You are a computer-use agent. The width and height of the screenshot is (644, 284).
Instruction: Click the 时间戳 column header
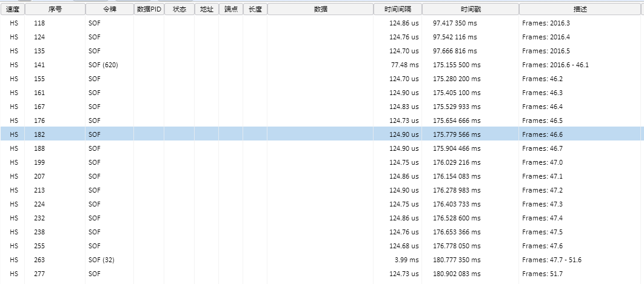point(470,9)
